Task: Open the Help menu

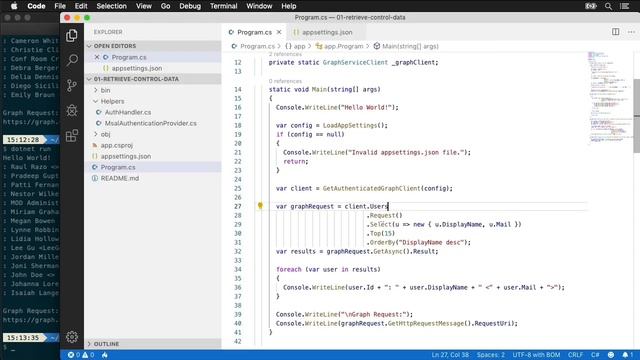Action: point(289,6)
